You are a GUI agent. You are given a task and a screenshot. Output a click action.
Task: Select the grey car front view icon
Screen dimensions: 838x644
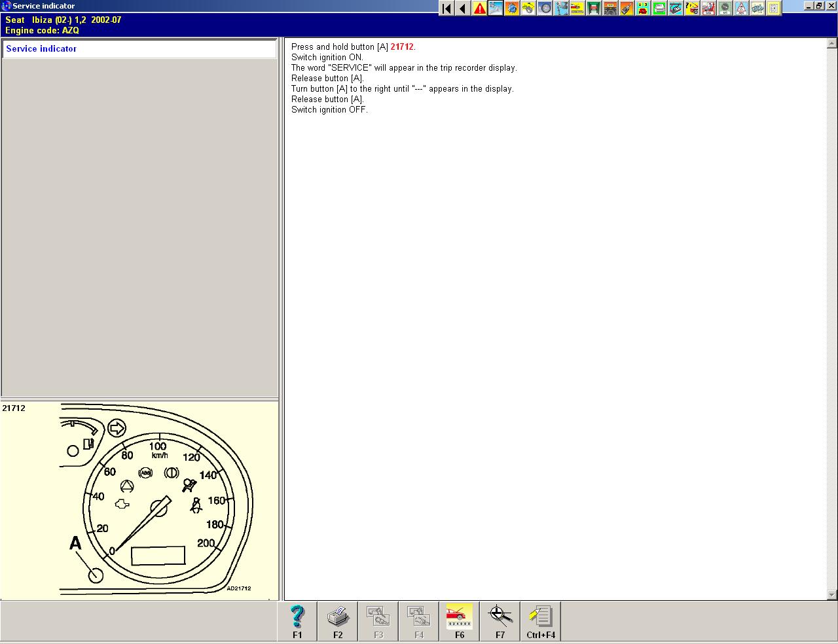pyautogui.click(x=610, y=8)
